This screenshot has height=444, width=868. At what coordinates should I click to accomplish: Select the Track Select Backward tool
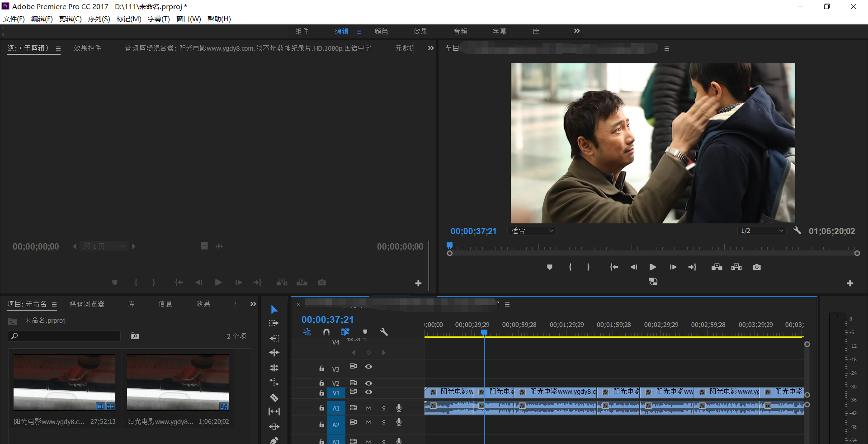(274, 338)
